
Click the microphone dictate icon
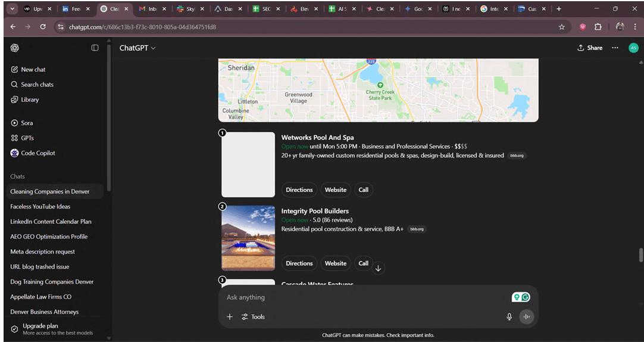509,317
